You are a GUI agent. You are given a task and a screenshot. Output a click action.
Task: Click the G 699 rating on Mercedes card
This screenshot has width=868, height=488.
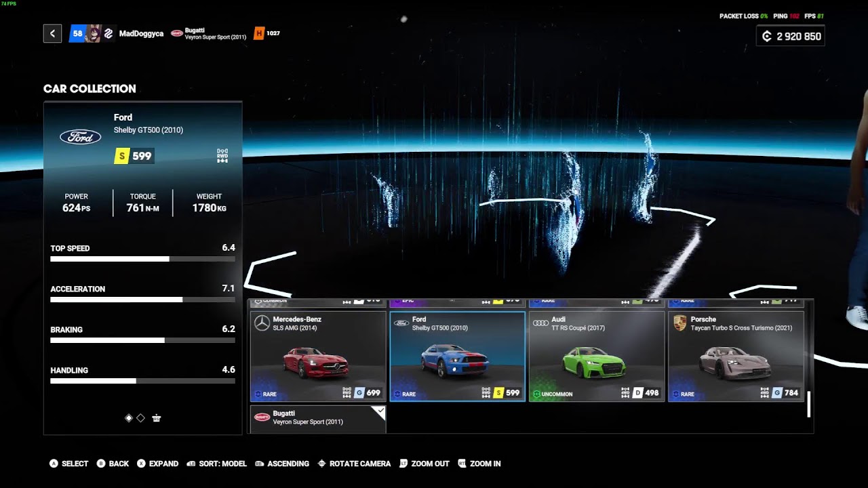368,392
